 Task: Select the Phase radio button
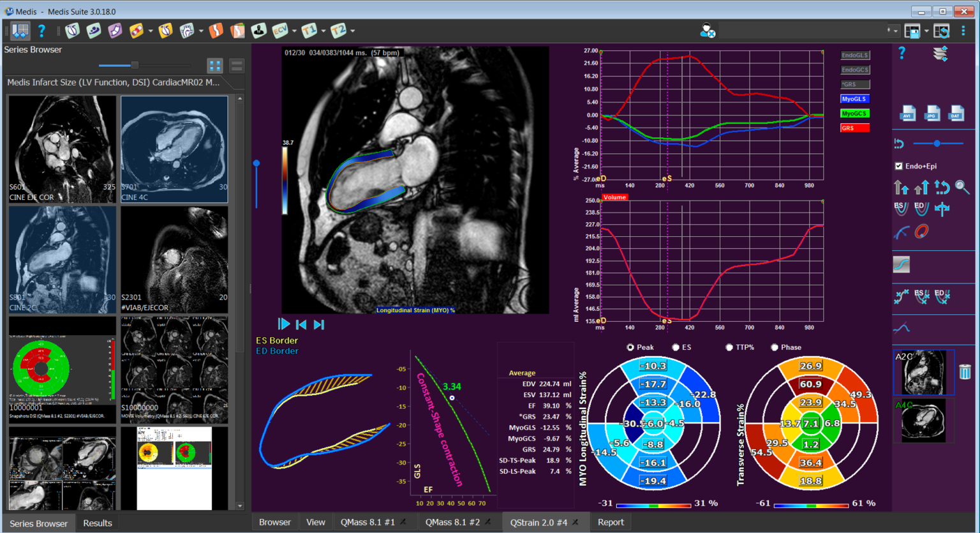pos(775,347)
